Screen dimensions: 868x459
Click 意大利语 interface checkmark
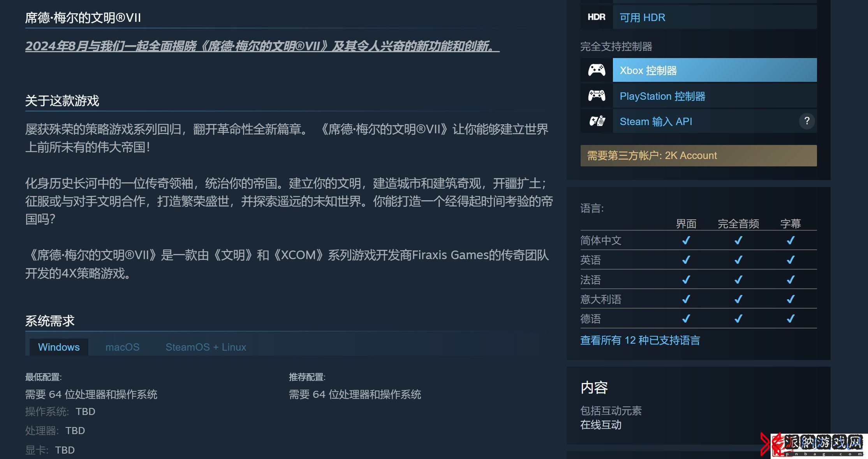[686, 299]
